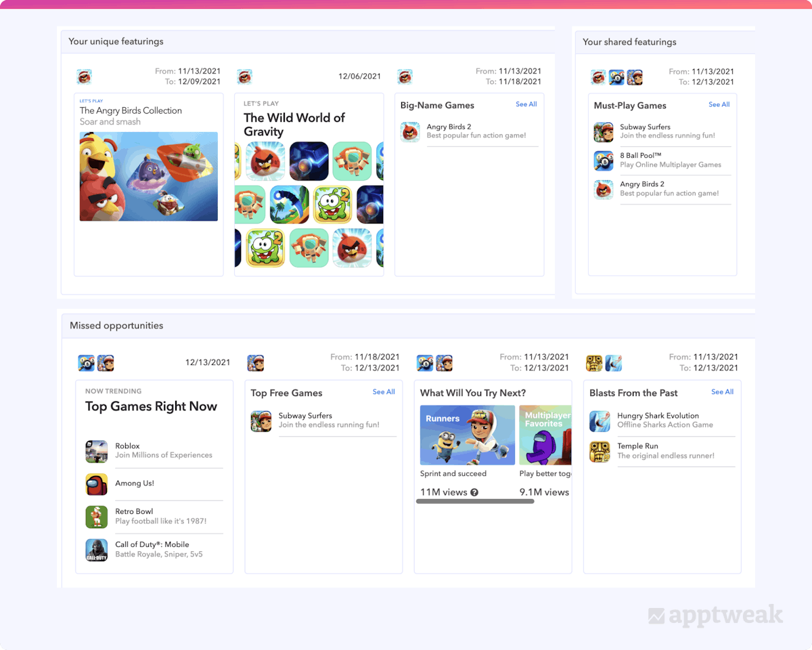Select the Angry Birds 2 icon in Big-Name Games
The width and height of the screenshot is (812, 650).
click(x=410, y=132)
